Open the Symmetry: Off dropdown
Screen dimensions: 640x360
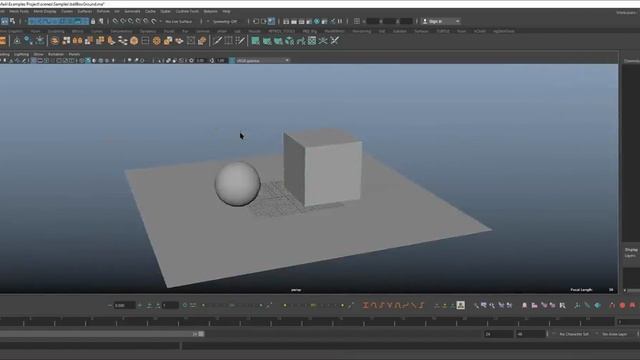(224, 21)
